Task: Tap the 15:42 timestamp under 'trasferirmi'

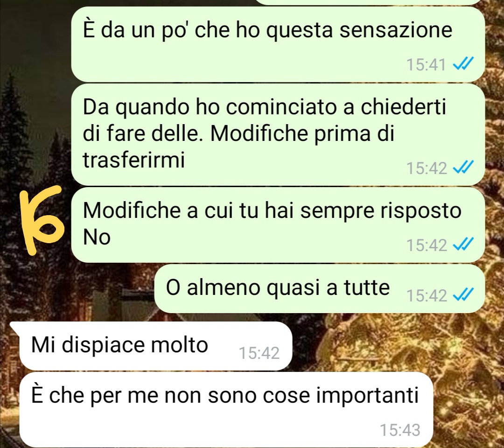Action: (x=426, y=168)
